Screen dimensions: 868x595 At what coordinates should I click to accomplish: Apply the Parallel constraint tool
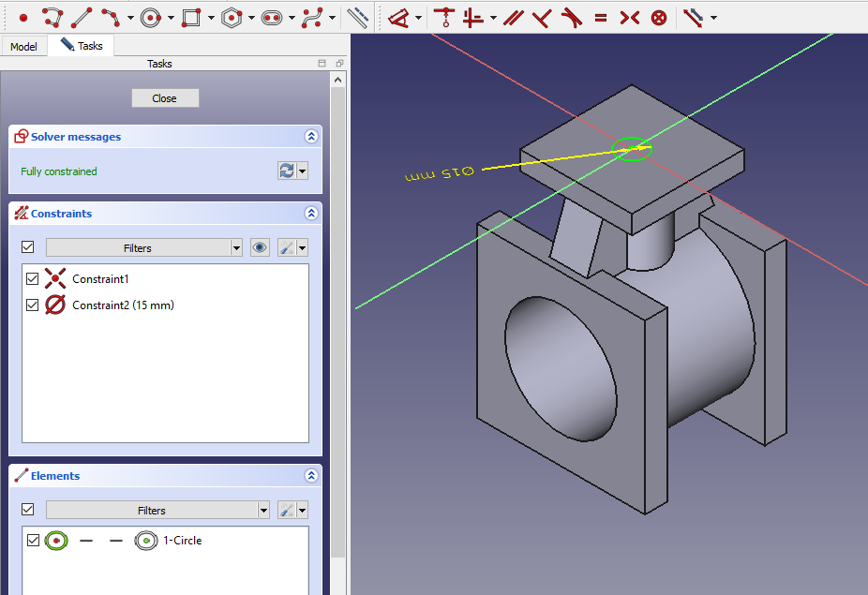pos(513,17)
